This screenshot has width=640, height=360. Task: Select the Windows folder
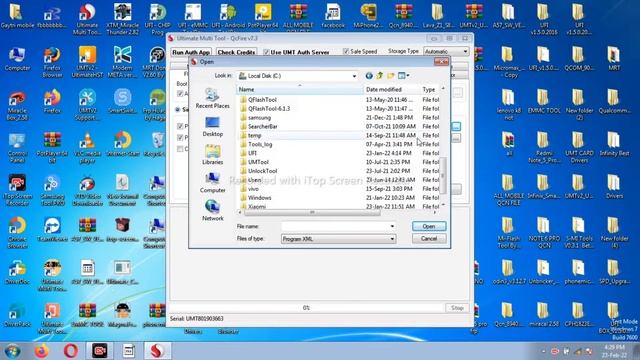(x=260, y=198)
